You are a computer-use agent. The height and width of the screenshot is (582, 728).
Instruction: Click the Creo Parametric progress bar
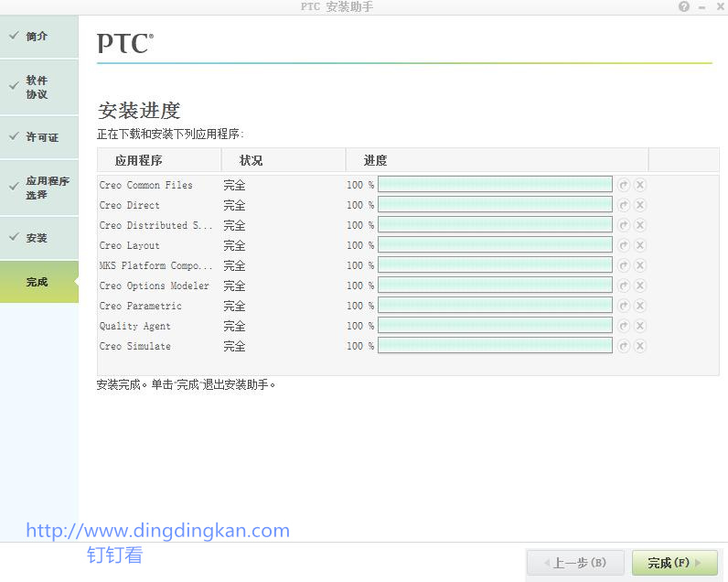(495, 305)
